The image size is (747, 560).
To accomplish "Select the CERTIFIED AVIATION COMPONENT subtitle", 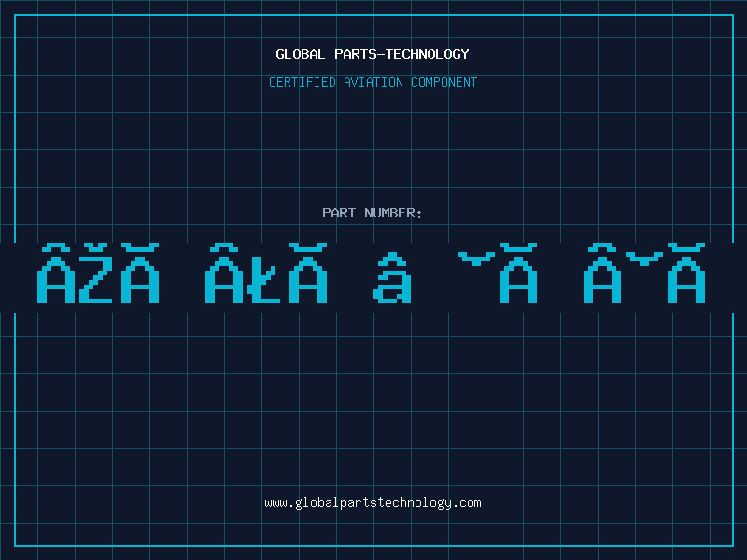I will coord(373,82).
